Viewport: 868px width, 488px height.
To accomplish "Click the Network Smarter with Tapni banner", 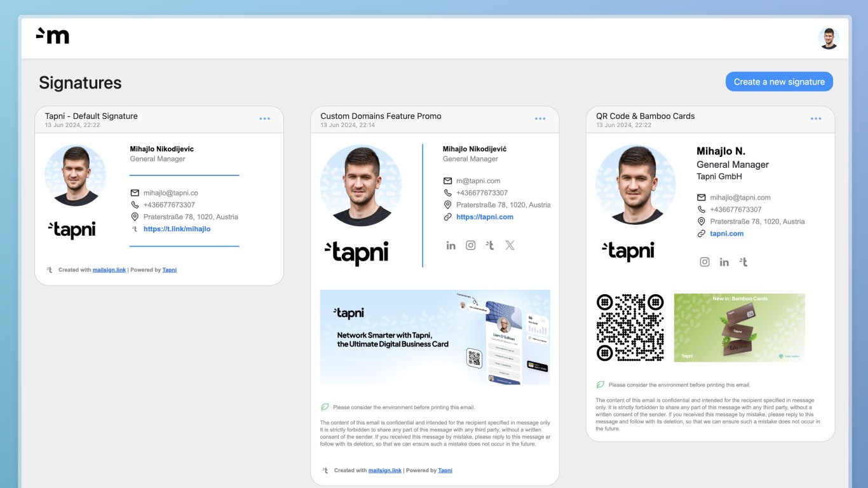I will tap(435, 337).
